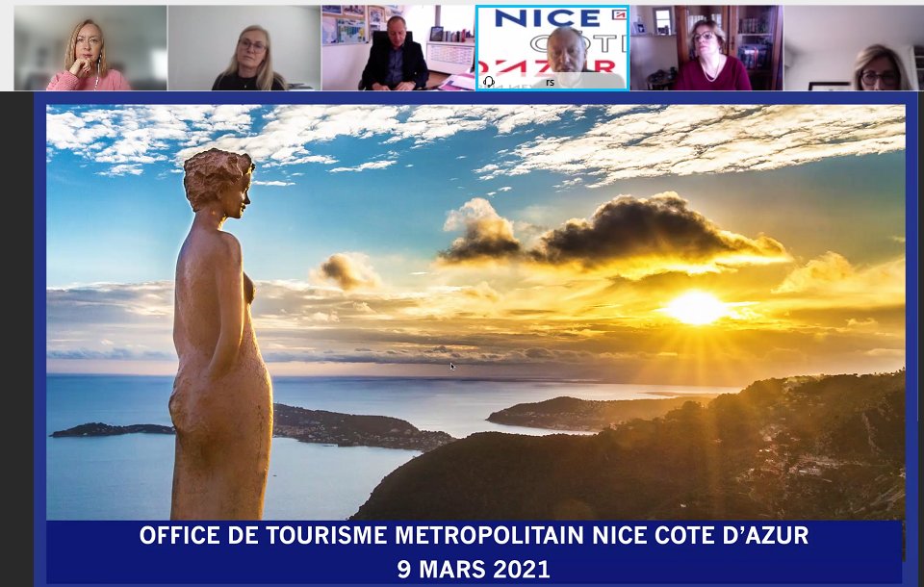Image resolution: width=924 pixels, height=587 pixels.
Task: Click the 'rs' participant name label
Action: click(x=550, y=82)
